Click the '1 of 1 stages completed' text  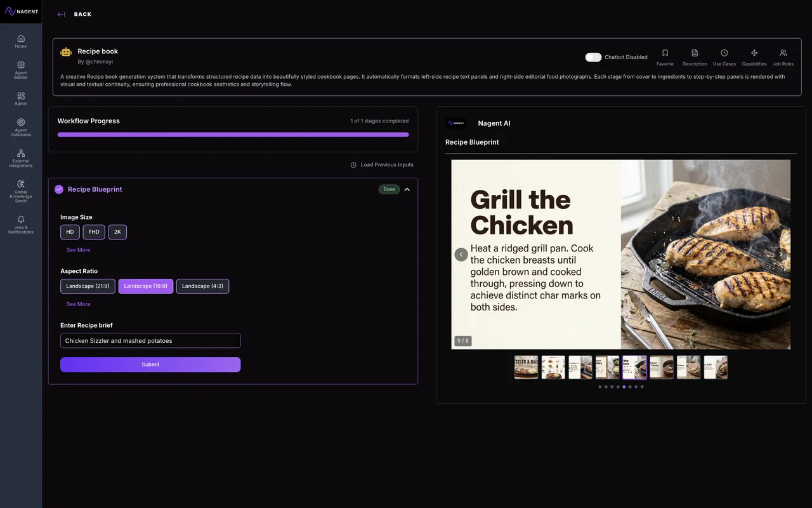379,121
